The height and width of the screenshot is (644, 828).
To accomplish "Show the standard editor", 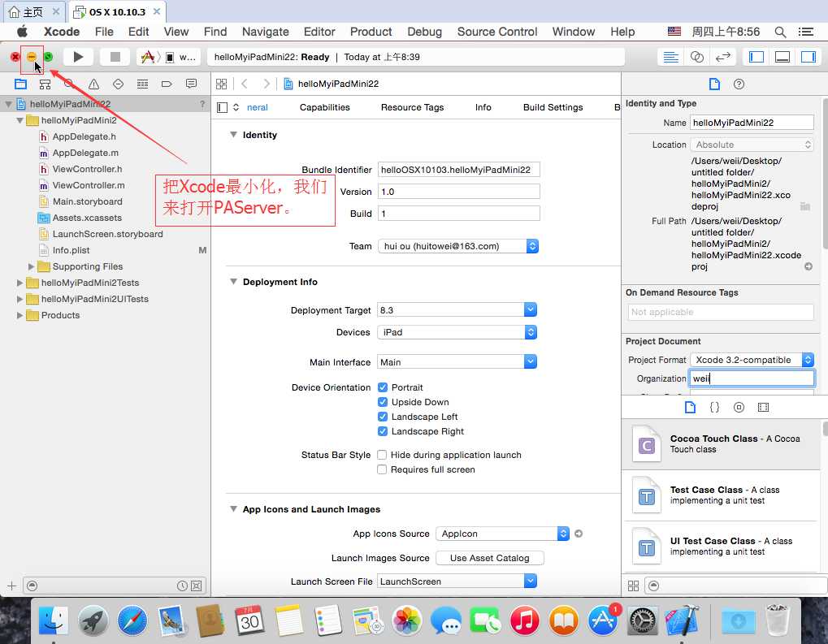I will pos(670,57).
